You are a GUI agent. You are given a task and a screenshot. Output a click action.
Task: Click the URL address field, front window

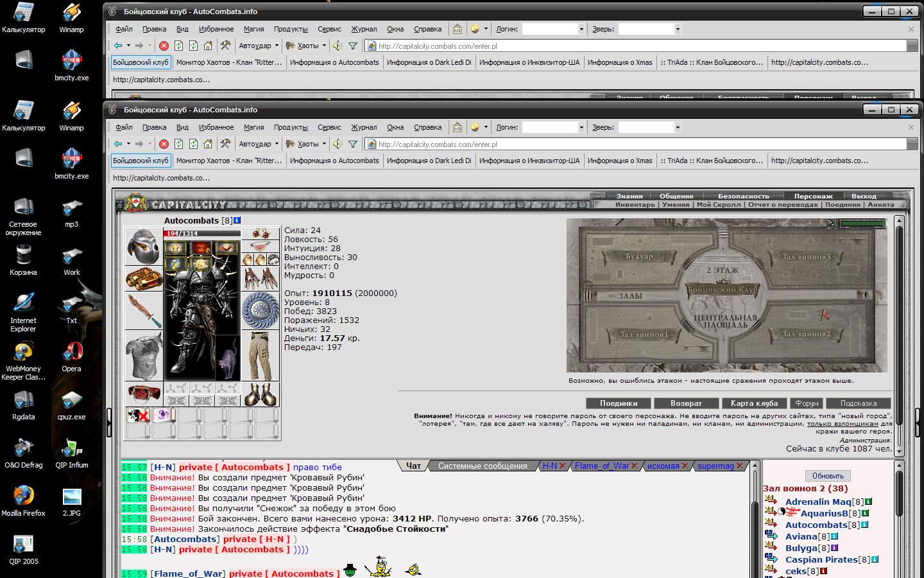tap(642, 144)
